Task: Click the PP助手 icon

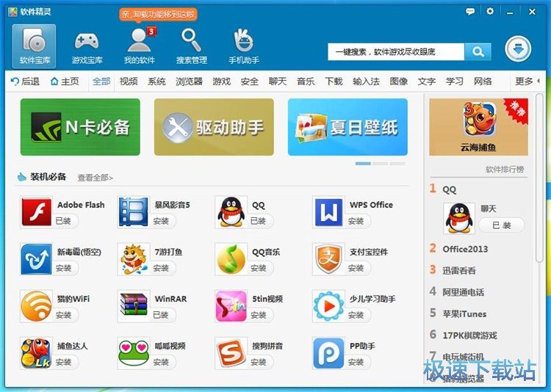Action: click(x=328, y=353)
